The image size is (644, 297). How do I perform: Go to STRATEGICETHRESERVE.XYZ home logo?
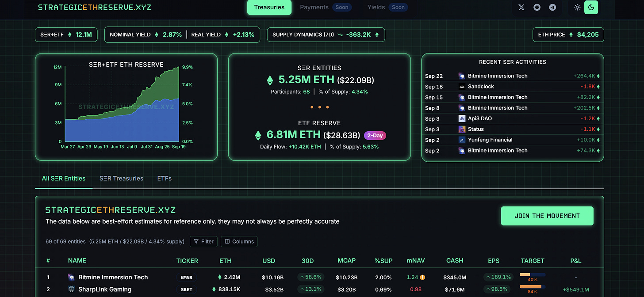[95, 8]
